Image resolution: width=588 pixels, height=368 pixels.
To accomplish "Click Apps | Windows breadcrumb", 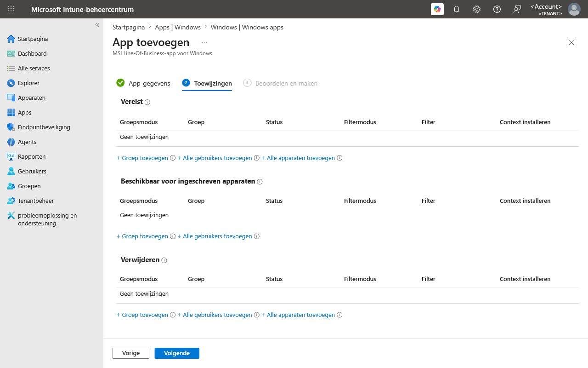I will (x=178, y=27).
